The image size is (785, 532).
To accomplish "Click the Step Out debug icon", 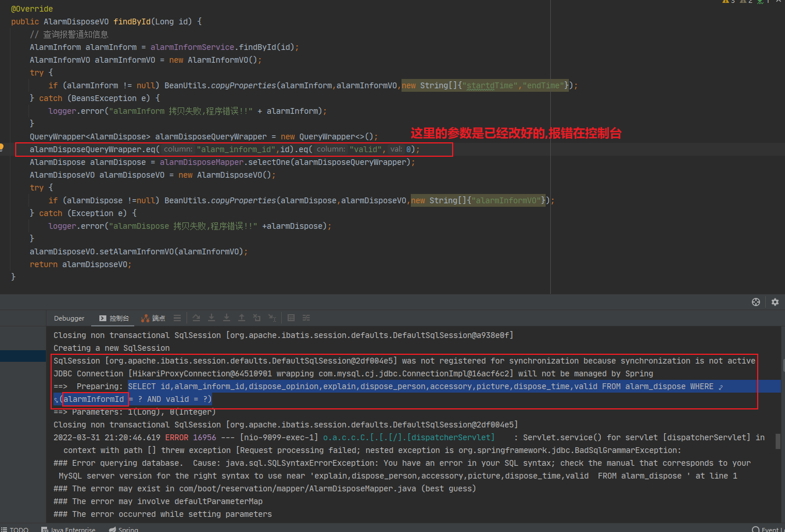I will (242, 318).
